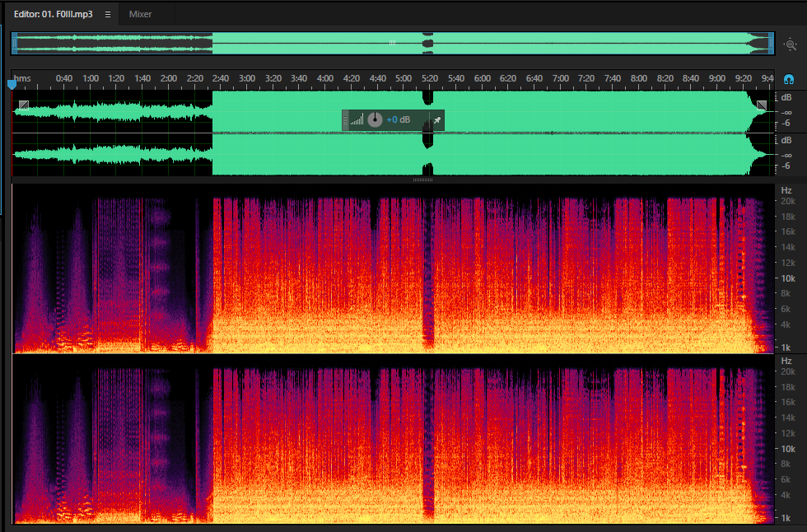
Task: Click 1:40 on the time ruler
Action: click(x=142, y=78)
